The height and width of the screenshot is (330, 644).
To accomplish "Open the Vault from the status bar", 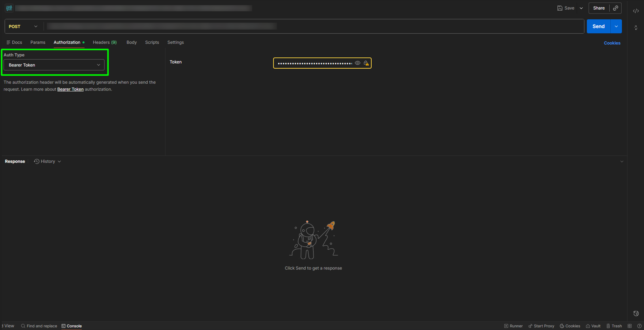I will (593, 326).
